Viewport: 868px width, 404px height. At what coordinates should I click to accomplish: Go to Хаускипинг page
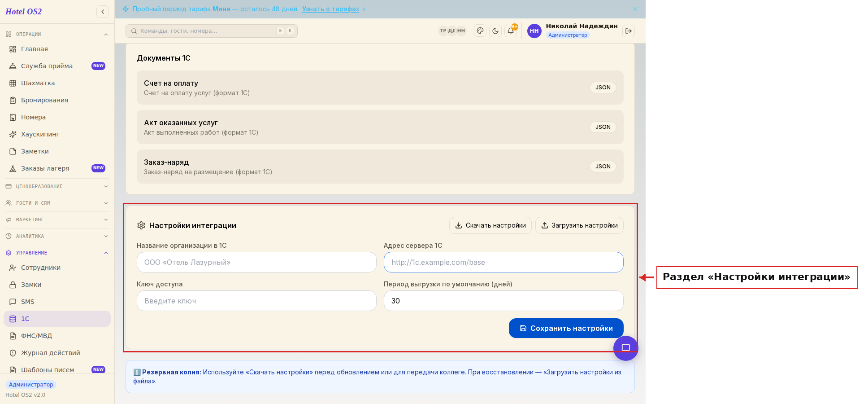coord(57,134)
